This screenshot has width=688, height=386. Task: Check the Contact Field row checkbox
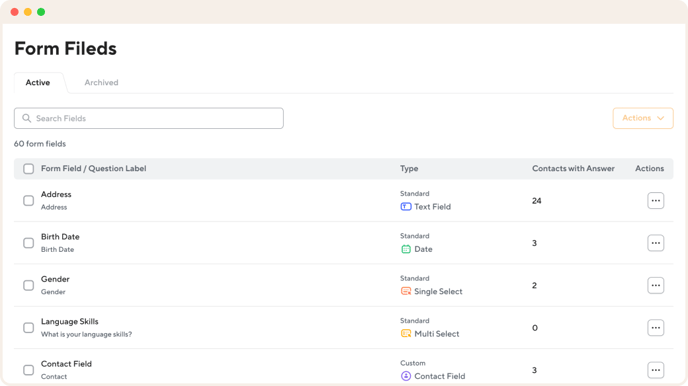(29, 370)
